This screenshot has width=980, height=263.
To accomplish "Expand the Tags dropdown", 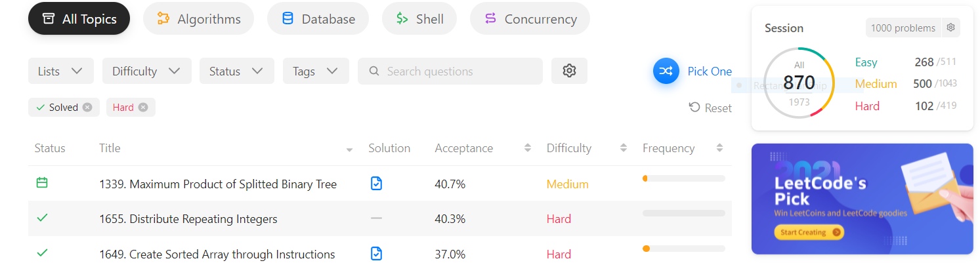I will (316, 71).
